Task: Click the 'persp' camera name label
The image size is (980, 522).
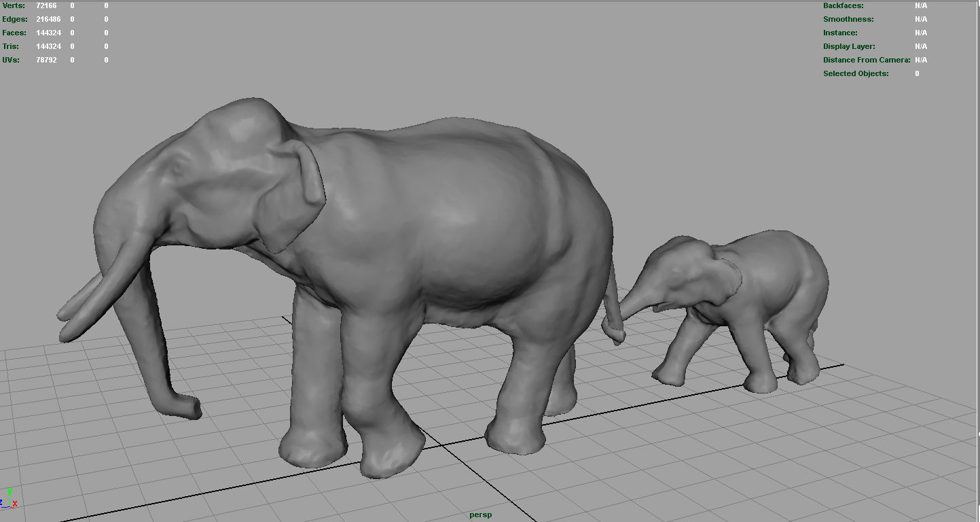Action: coord(480,515)
